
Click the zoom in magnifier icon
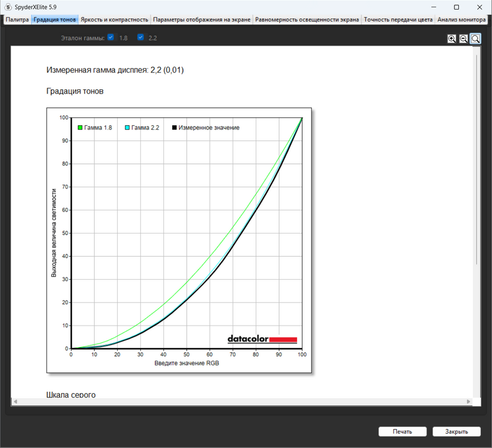452,39
